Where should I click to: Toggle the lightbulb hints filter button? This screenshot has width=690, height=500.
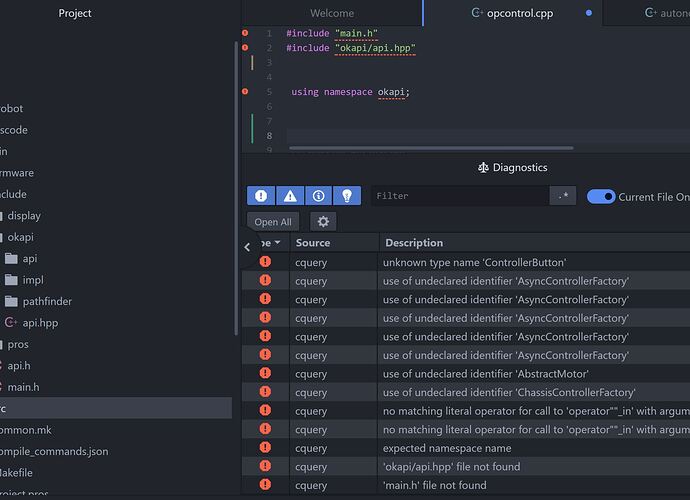point(347,196)
